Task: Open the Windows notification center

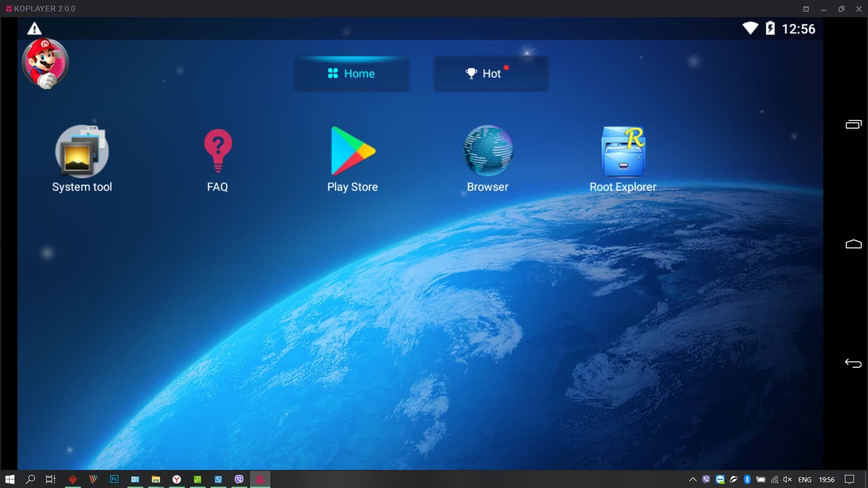Action: tap(849, 479)
